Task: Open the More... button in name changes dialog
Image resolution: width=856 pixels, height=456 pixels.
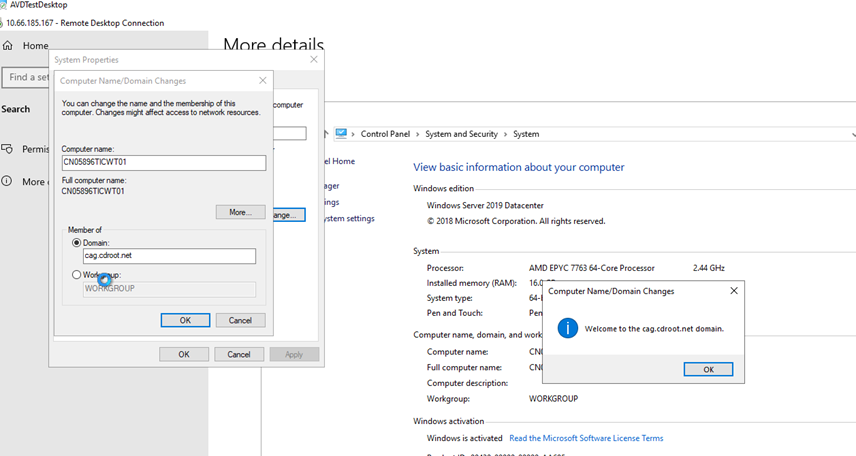Action: coord(240,212)
